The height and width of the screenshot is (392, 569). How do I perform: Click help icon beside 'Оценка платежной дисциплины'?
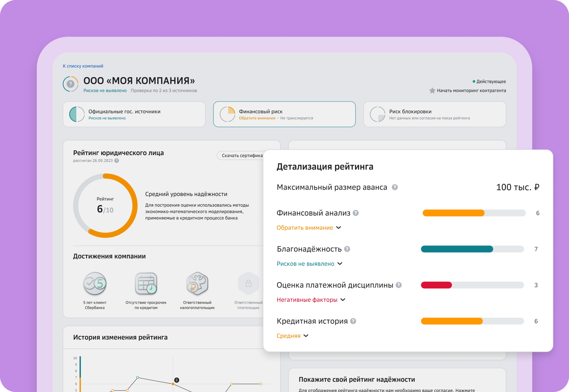(399, 285)
